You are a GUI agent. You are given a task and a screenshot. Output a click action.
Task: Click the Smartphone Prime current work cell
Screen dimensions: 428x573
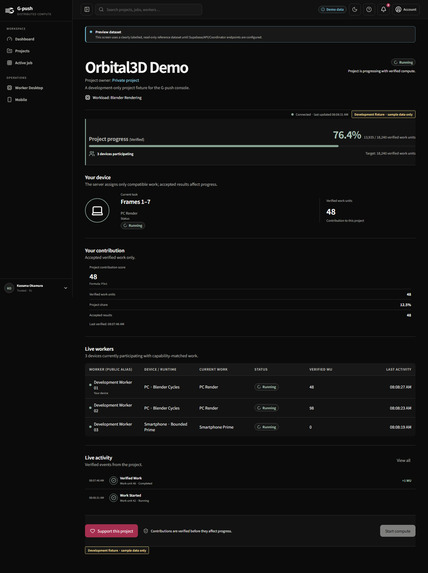pyautogui.click(x=216, y=427)
